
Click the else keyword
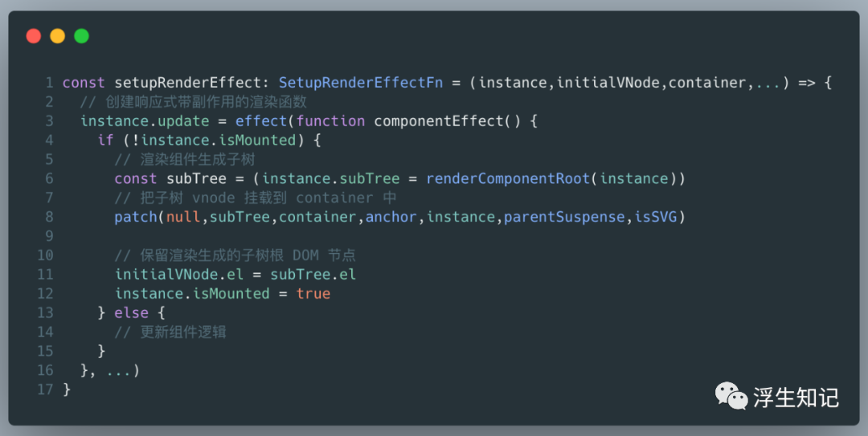[132, 312]
